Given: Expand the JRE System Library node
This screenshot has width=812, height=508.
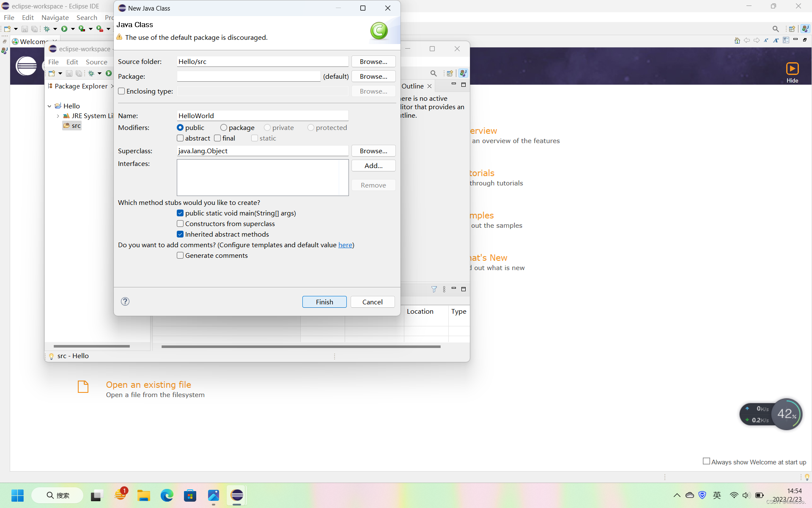Looking at the screenshot, I should (58, 116).
